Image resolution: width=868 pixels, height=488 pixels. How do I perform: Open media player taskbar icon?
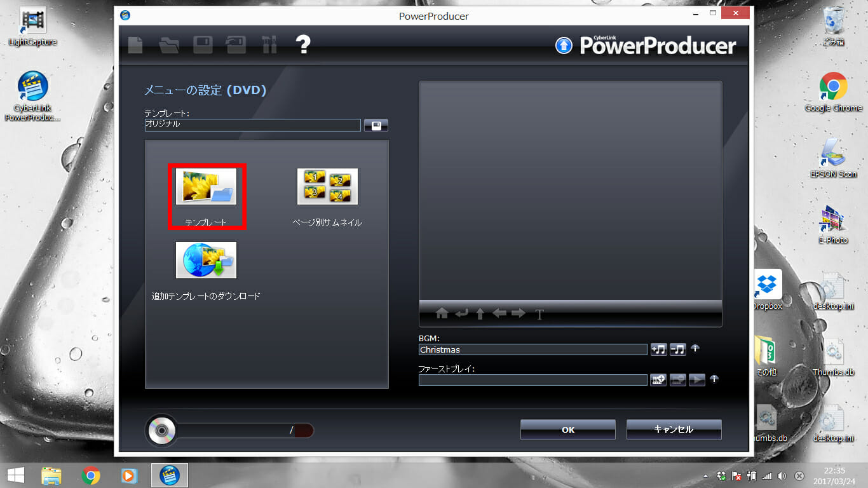(x=129, y=475)
